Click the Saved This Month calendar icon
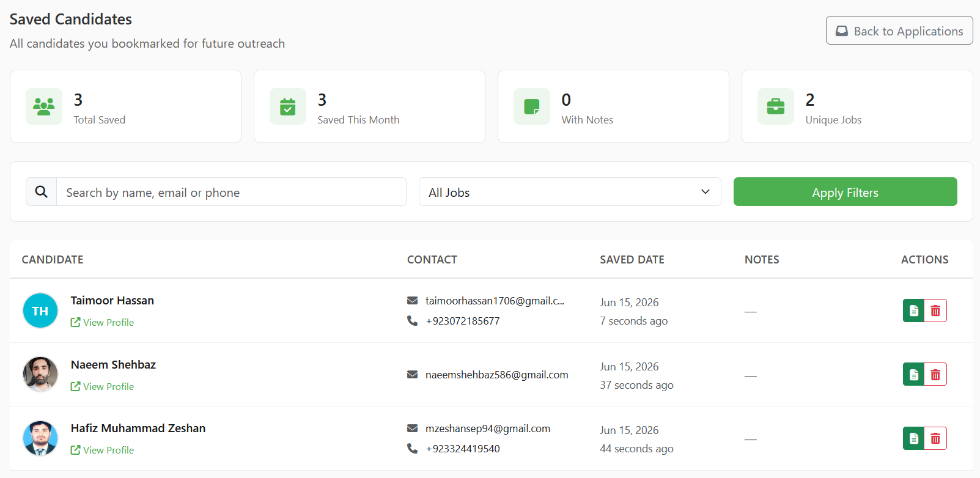 [287, 106]
